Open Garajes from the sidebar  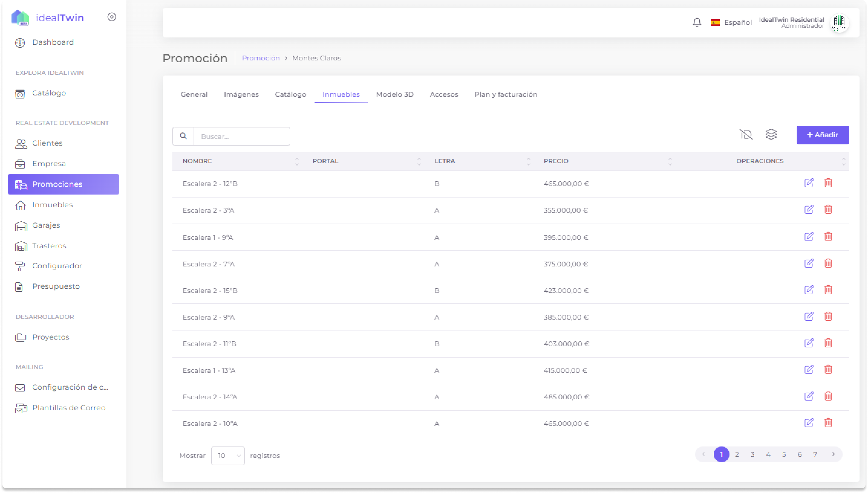46,226
